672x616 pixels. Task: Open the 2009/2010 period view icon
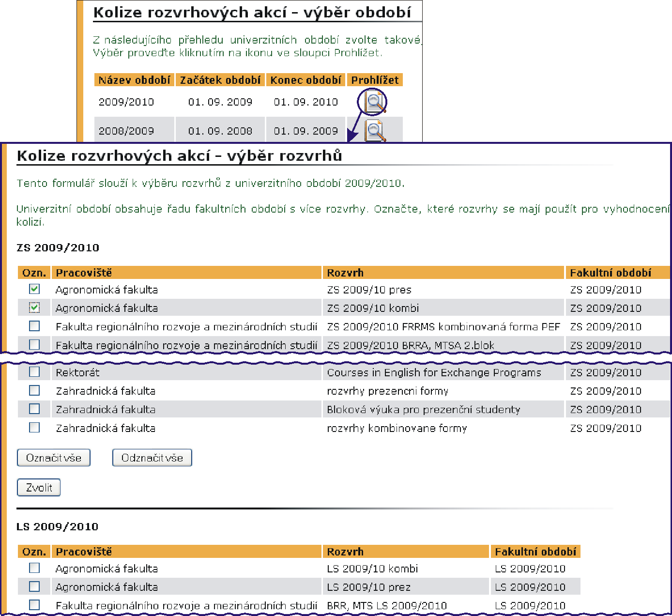tap(374, 102)
